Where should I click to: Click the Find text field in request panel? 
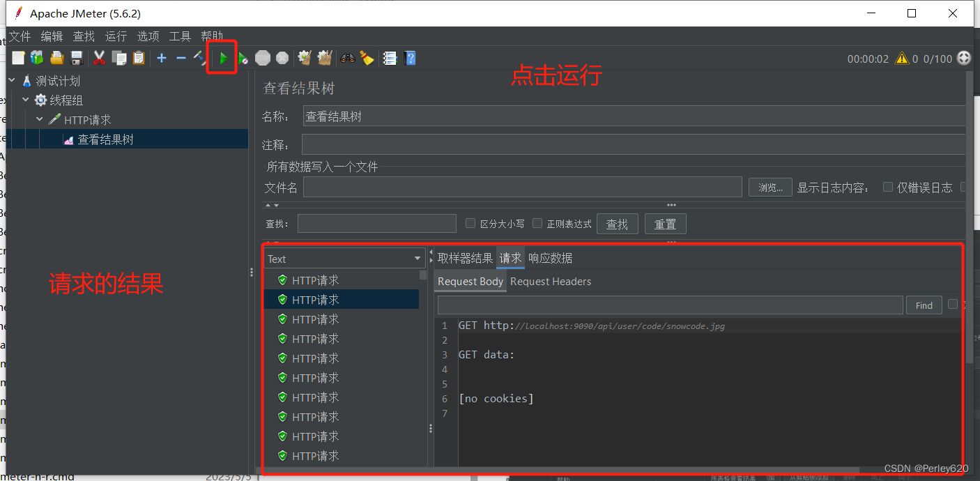[671, 305]
